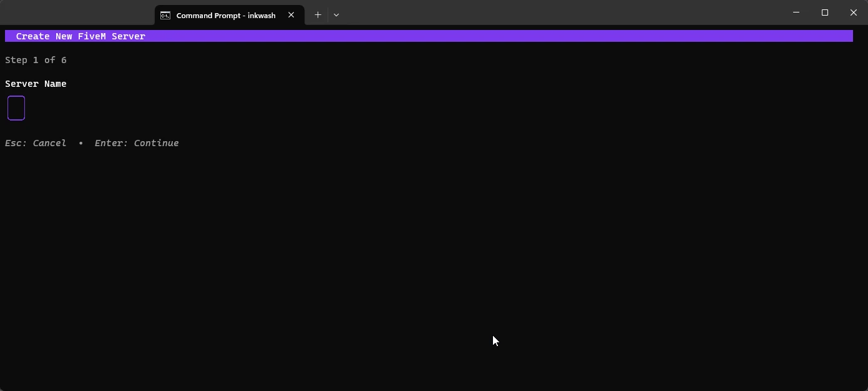Click the Command Prompt tab icon
The height and width of the screenshot is (391, 868).
(165, 15)
